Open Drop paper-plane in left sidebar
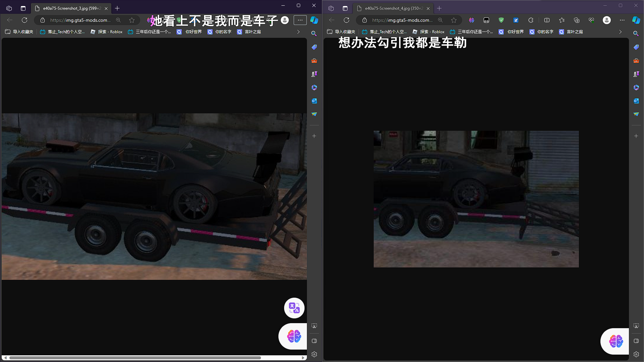The width and height of the screenshot is (644, 362). click(314, 114)
